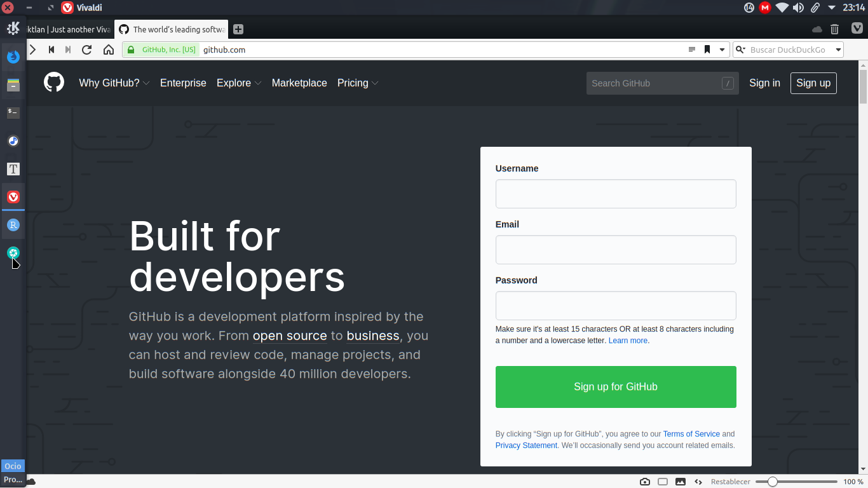Screen dimensions: 868x488
Task: Click the Sign in link
Action: click(x=764, y=83)
